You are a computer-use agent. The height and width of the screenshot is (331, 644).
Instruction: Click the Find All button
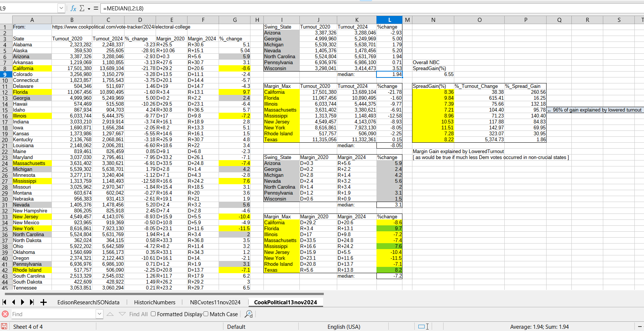point(138,314)
